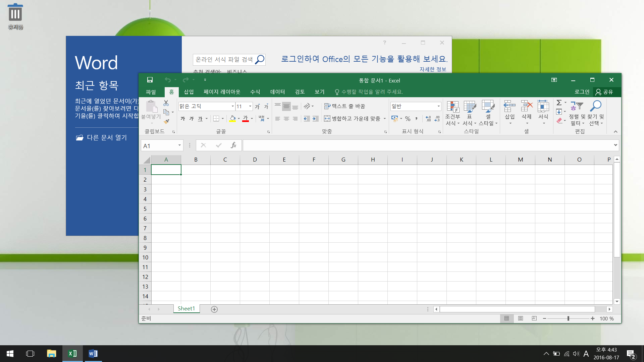Switch to page layout view icon in status bar
The width and height of the screenshot is (644, 362).
tap(521, 318)
